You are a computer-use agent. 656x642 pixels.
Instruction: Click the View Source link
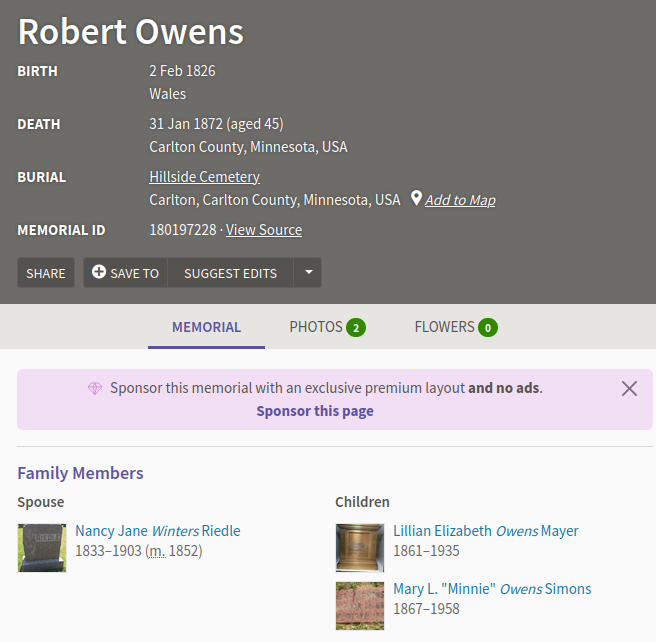click(264, 230)
